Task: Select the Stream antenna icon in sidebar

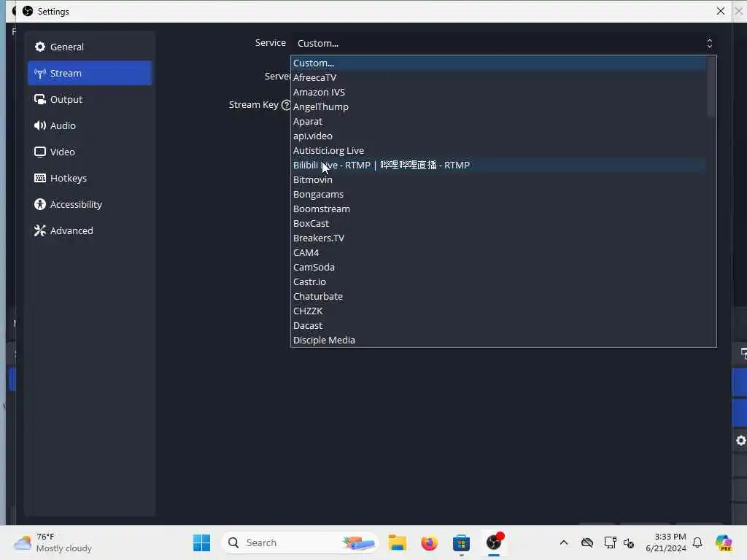Action: click(x=40, y=74)
